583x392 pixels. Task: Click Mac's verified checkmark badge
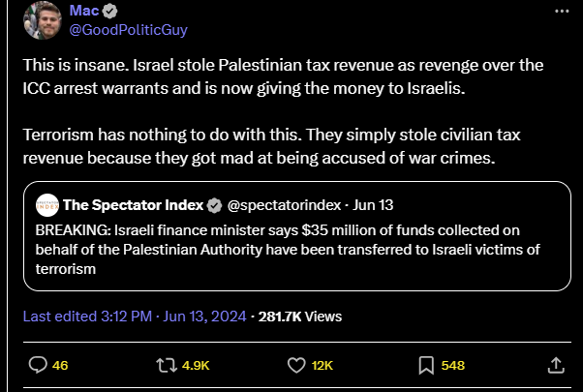coord(109,12)
